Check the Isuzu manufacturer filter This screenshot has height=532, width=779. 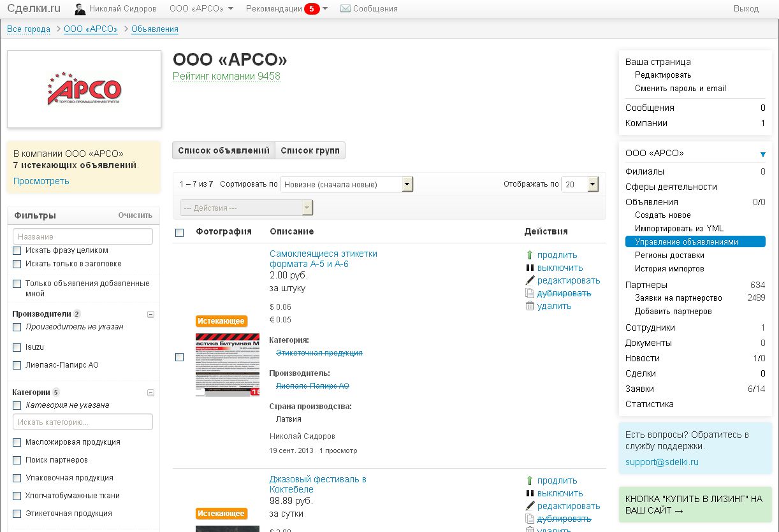(17, 347)
